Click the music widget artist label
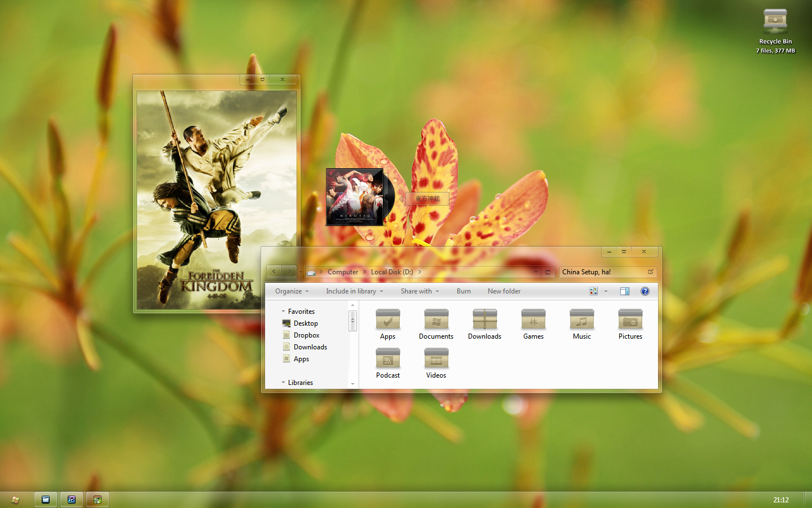The width and height of the screenshot is (812, 508). pos(427,199)
